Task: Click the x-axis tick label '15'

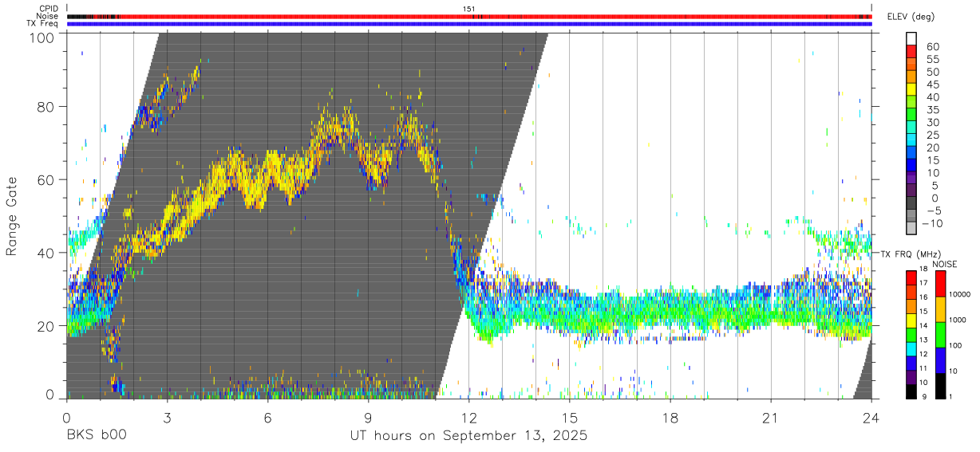Action: [x=569, y=417]
